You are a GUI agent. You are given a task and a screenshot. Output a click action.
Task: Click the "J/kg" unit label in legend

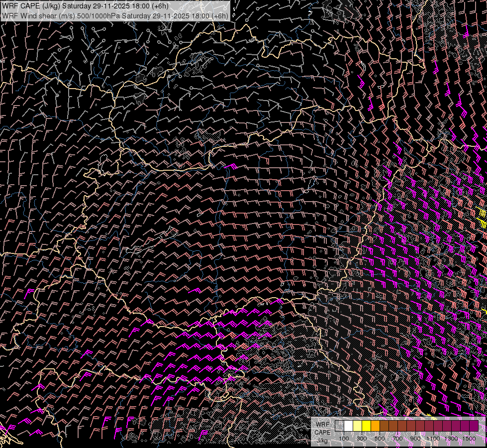[322, 441]
